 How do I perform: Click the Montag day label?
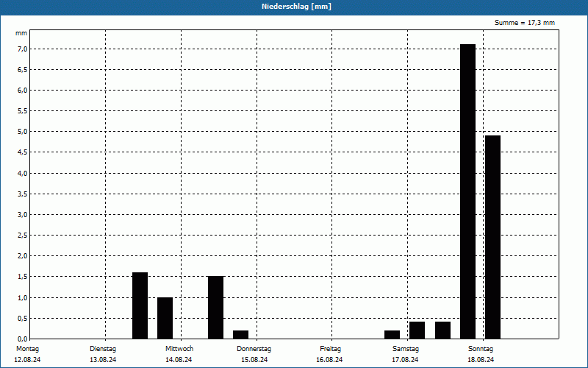coord(27,349)
